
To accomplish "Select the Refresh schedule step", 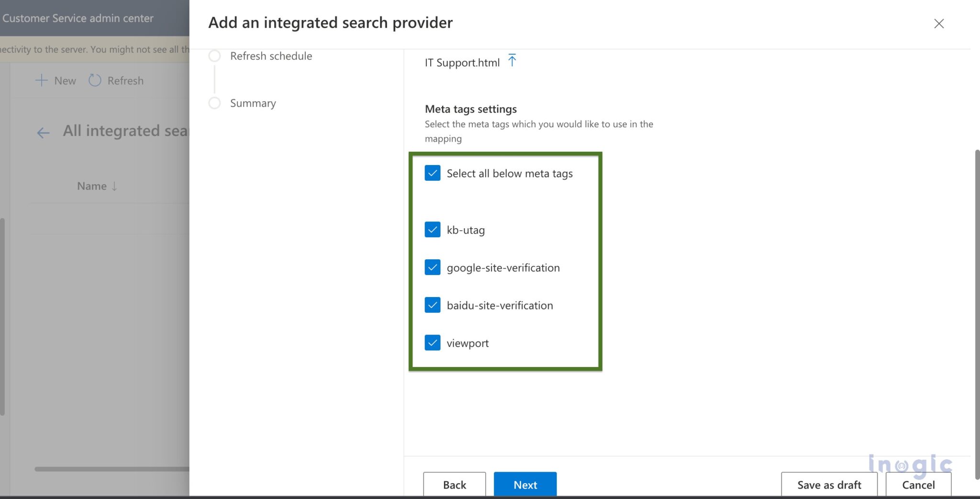I will [x=271, y=56].
